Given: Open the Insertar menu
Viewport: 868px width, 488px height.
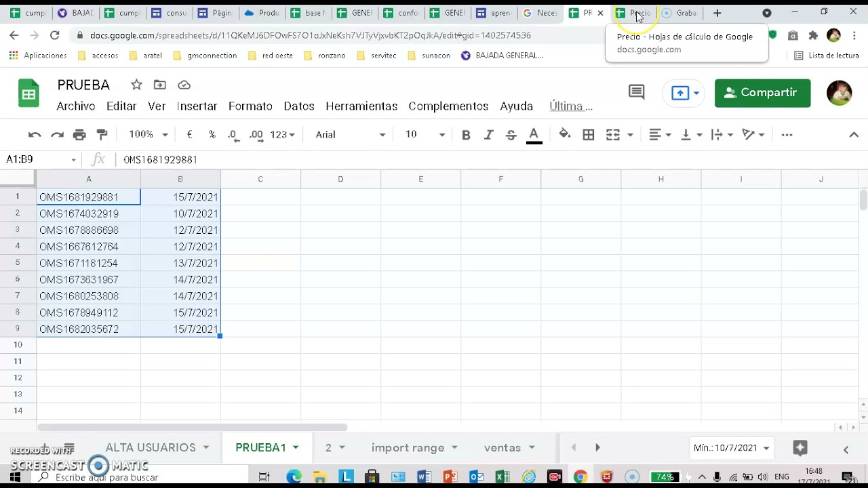Looking at the screenshot, I should [197, 106].
